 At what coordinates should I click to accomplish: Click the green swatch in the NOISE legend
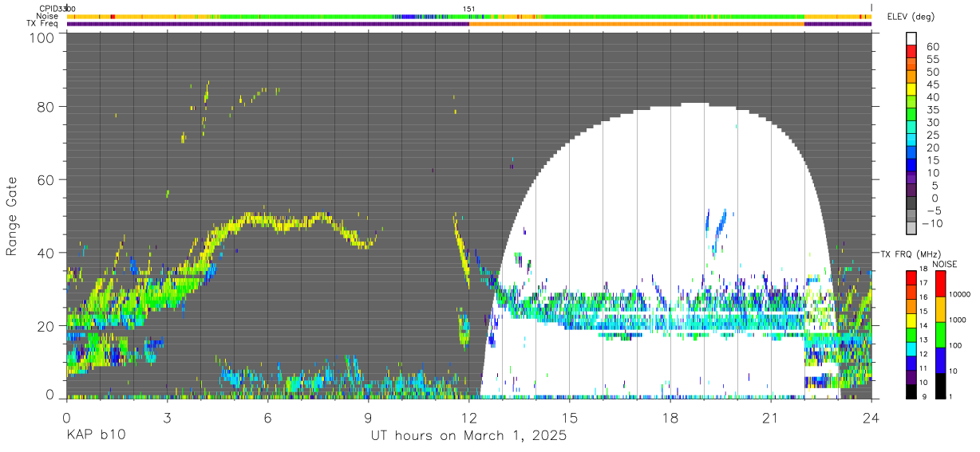[x=939, y=335]
